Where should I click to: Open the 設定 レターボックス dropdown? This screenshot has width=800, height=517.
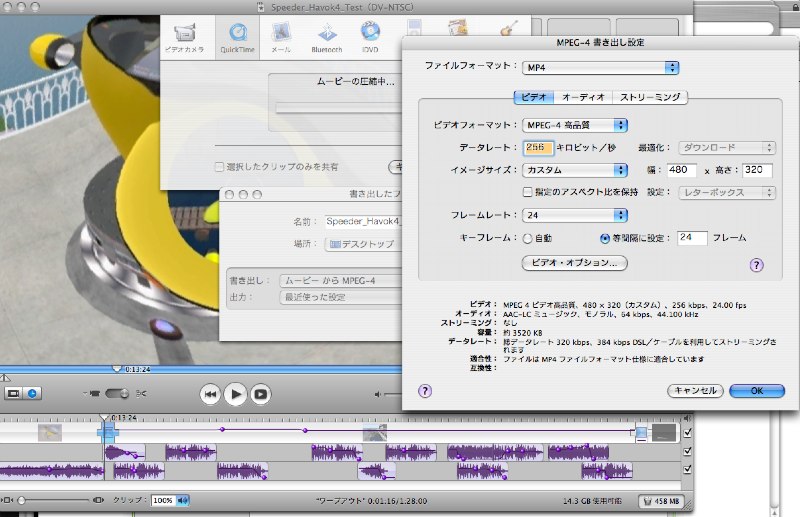[727, 192]
